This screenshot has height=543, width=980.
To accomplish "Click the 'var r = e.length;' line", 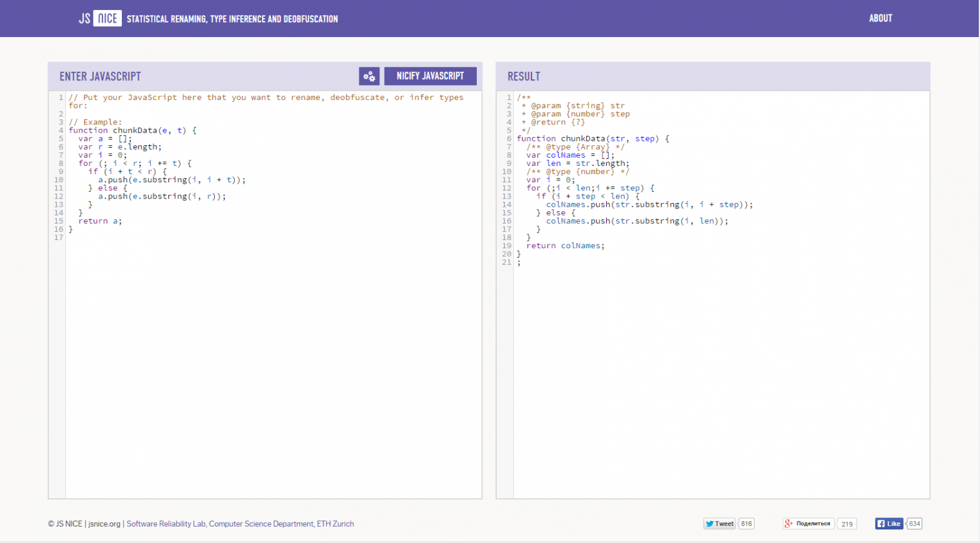I will click(119, 147).
